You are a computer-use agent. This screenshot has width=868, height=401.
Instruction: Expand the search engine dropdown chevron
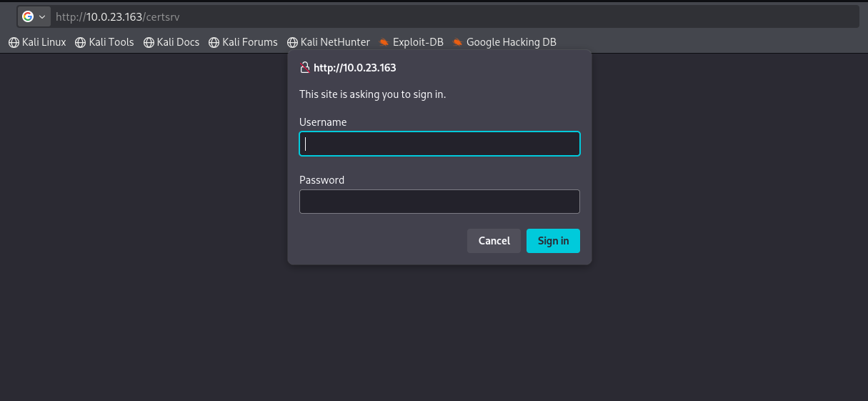(42, 16)
